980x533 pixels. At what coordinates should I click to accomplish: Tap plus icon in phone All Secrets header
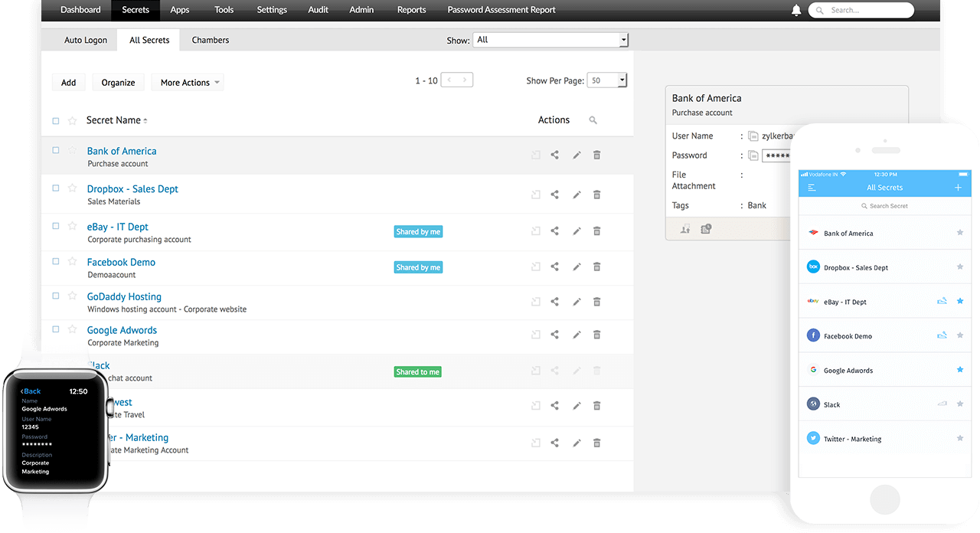[958, 188]
